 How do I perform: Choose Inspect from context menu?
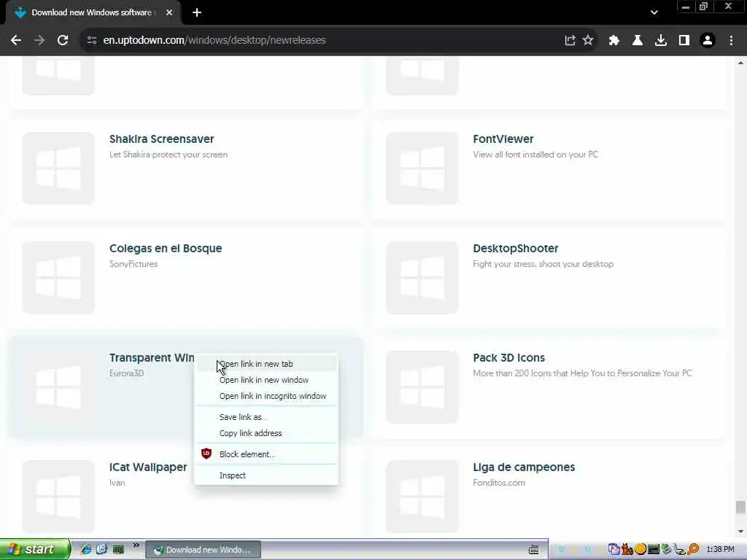266,475
